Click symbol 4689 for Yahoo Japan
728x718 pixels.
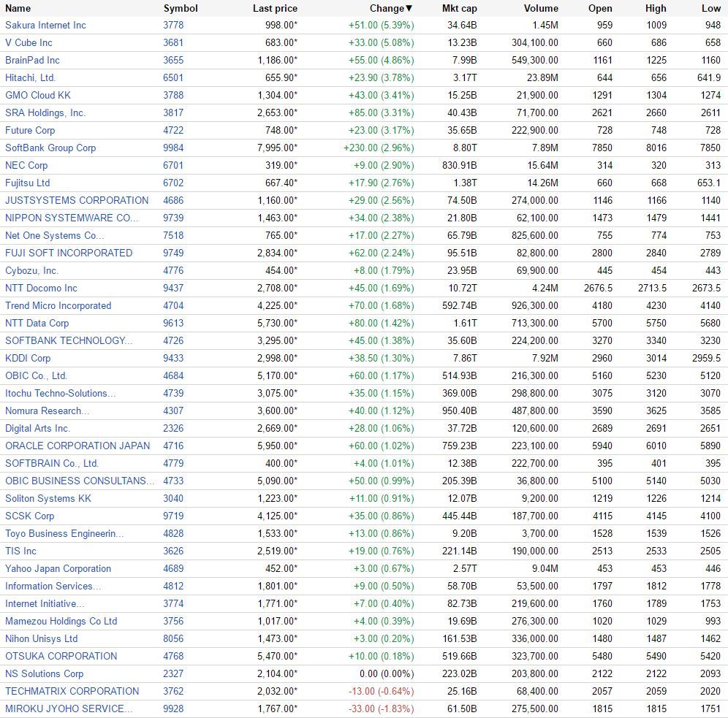pyautogui.click(x=173, y=569)
